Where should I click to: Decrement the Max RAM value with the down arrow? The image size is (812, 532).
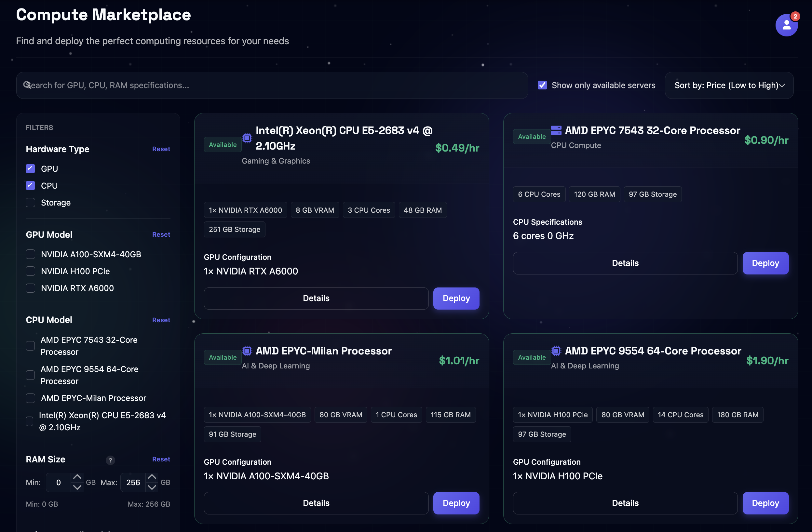tap(152, 487)
